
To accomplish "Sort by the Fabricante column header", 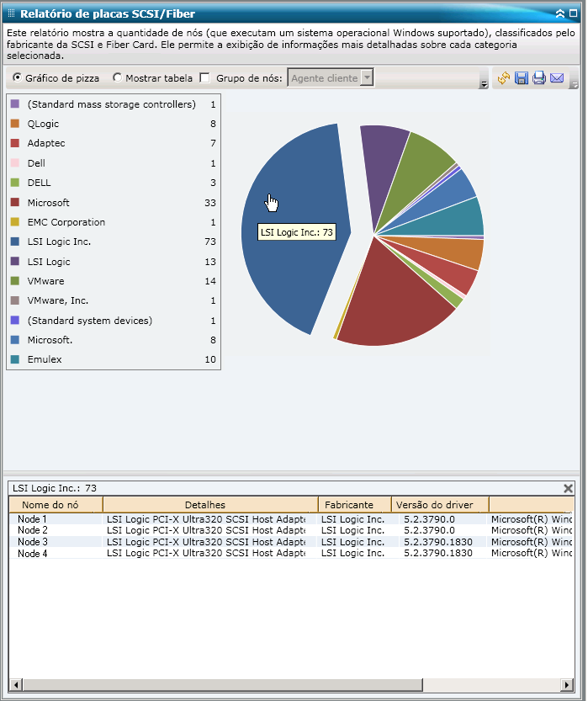I will pos(355,505).
